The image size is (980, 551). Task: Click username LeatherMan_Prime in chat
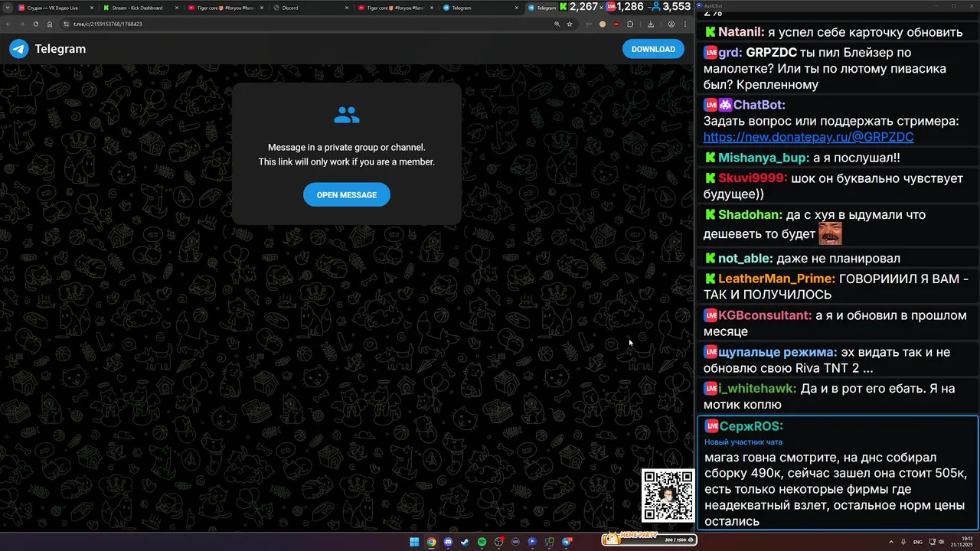tap(776, 279)
